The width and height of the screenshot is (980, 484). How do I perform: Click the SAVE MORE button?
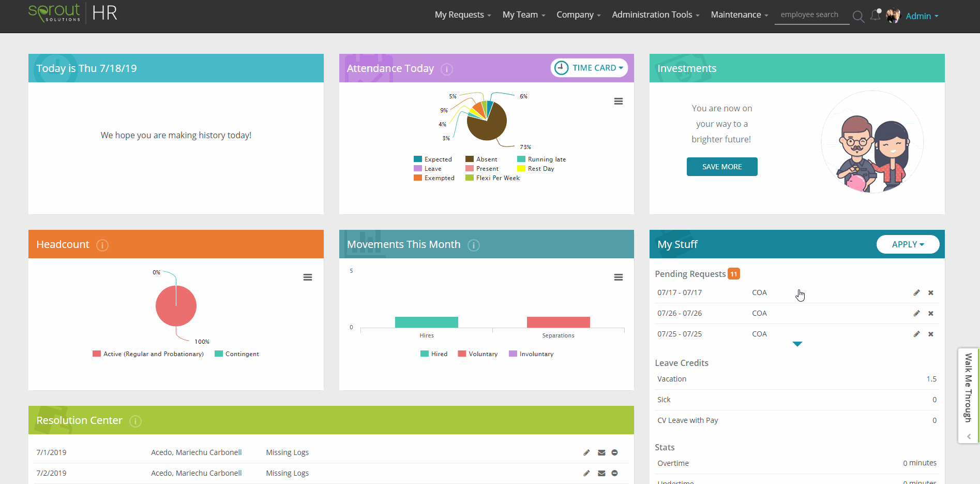(721, 166)
